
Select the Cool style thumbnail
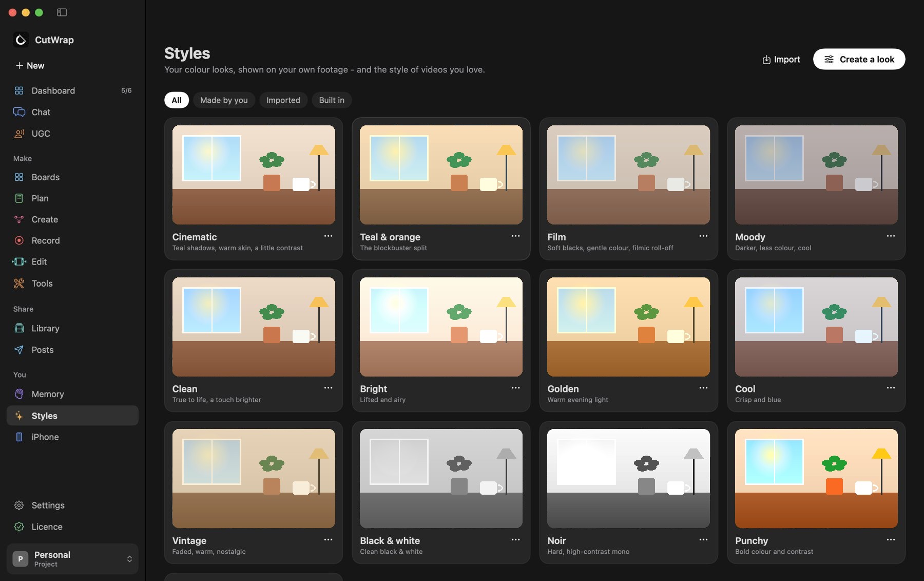816,327
